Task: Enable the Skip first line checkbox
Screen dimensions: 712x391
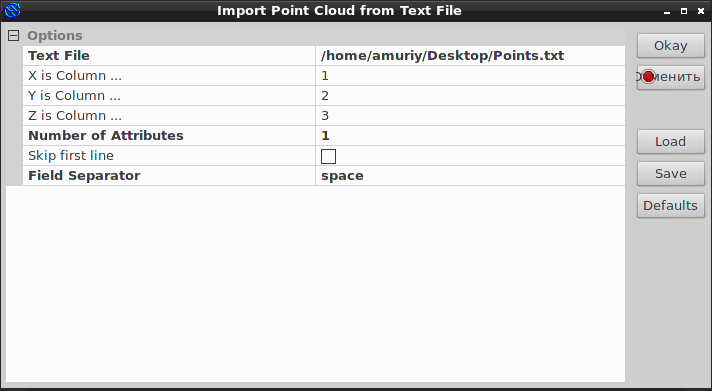Action: click(328, 156)
